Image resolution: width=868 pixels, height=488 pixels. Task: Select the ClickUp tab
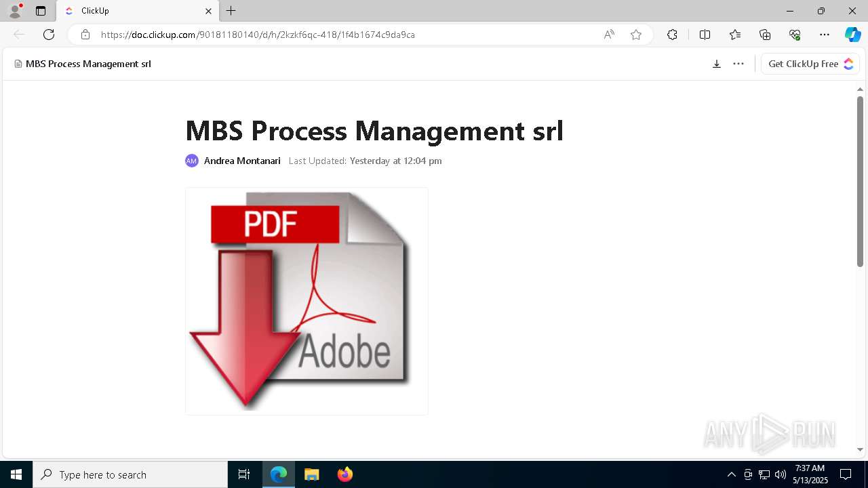pyautogui.click(x=138, y=11)
